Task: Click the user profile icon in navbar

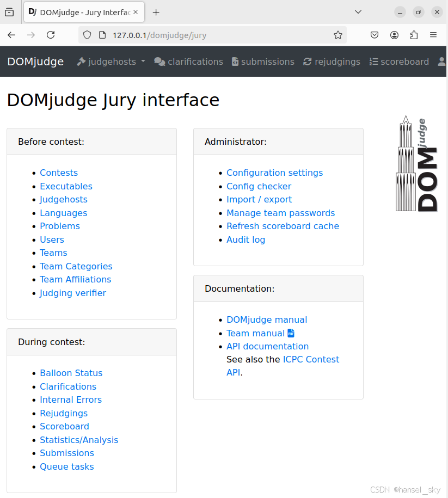Action: click(441, 62)
